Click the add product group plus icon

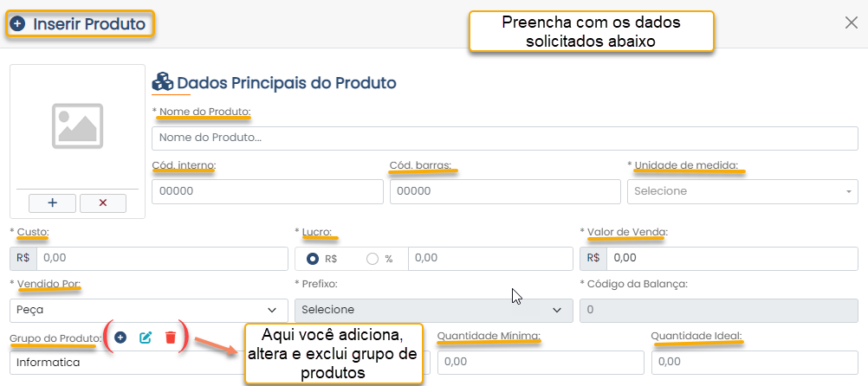pos(120,337)
